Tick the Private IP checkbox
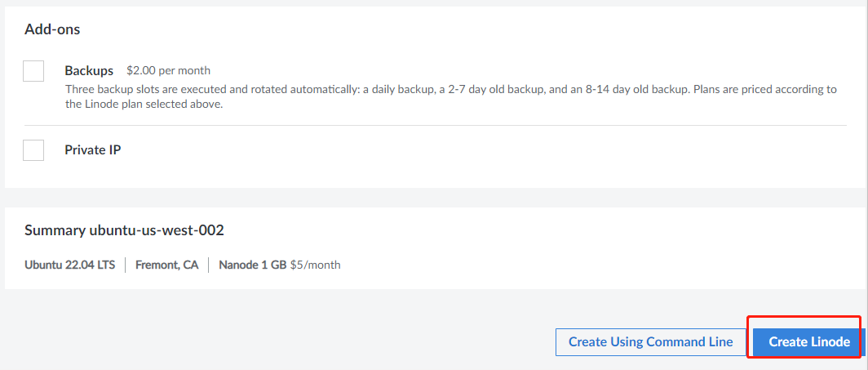This screenshot has height=370, width=868. (x=33, y=150)
